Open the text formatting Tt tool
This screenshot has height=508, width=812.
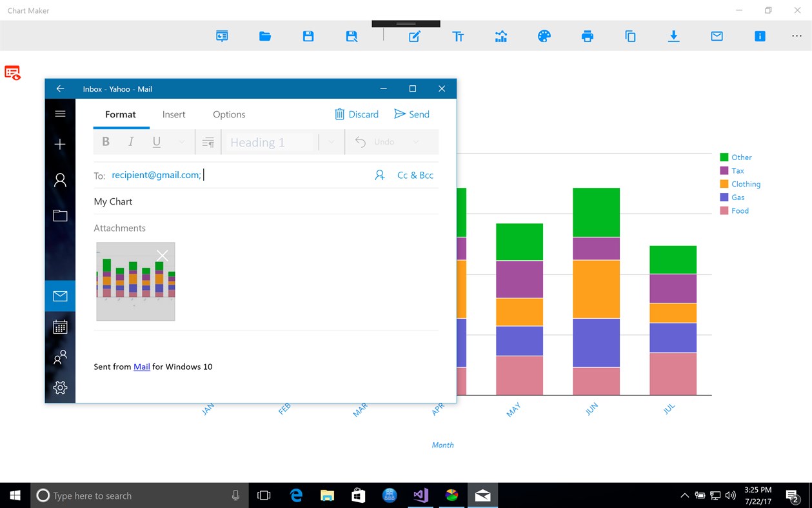tap(458, 36)
